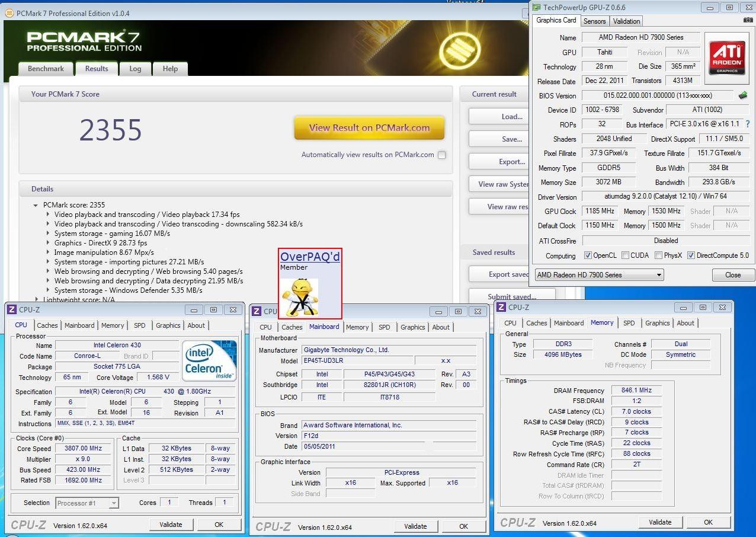Click View Result on PCMark.com button

[369, 128]
